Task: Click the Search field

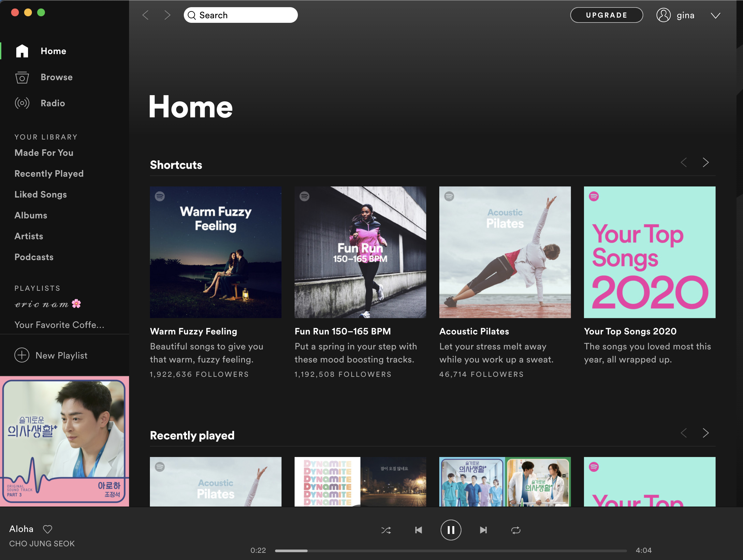Action: (x=240, y=15)
